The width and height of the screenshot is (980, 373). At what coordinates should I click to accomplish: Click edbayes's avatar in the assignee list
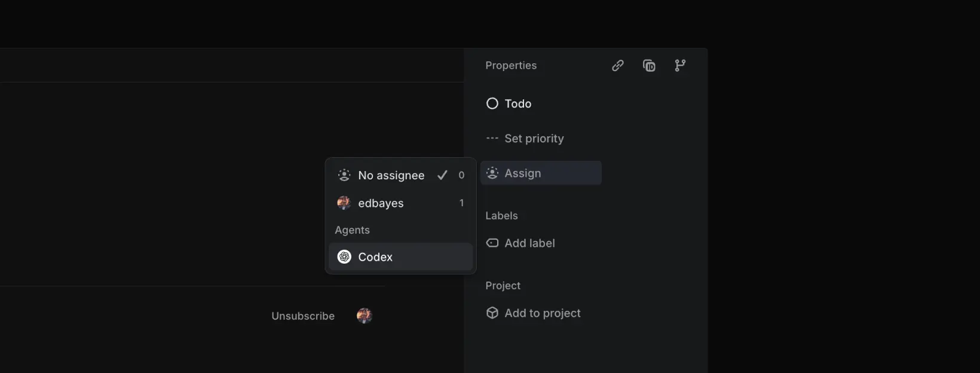344,203
